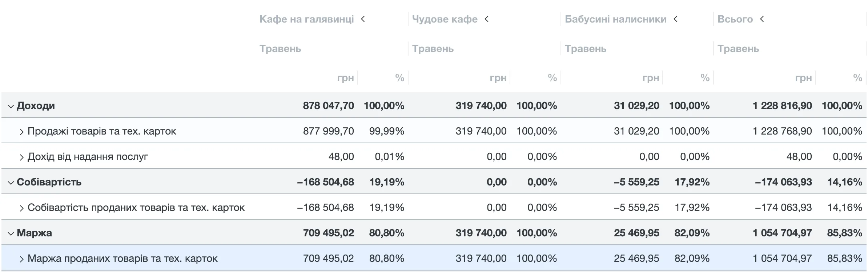Click Травень under Кафе на галявинці
This screenshot has width=868, height=272.
pos(280,49)
